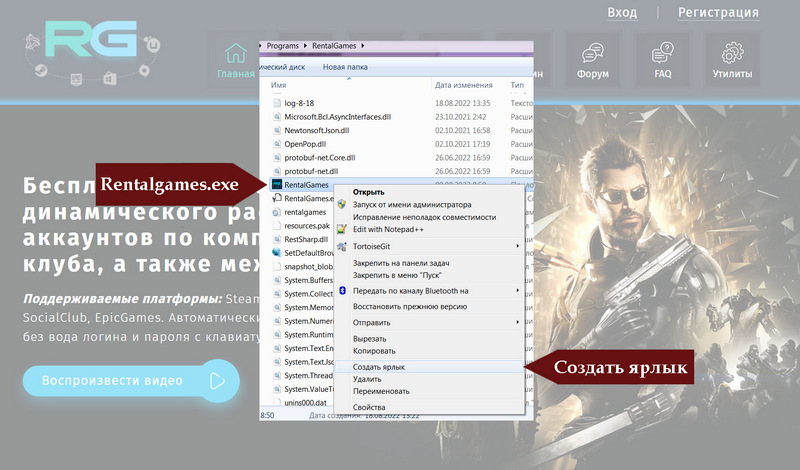Select Newtonsoft.Json.dll file

(316, 130)
